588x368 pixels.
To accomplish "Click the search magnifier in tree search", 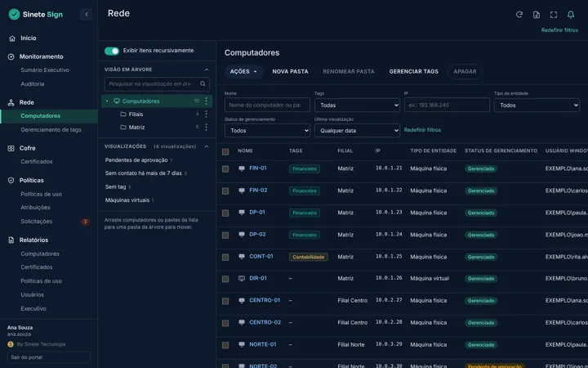I will 203,83.
